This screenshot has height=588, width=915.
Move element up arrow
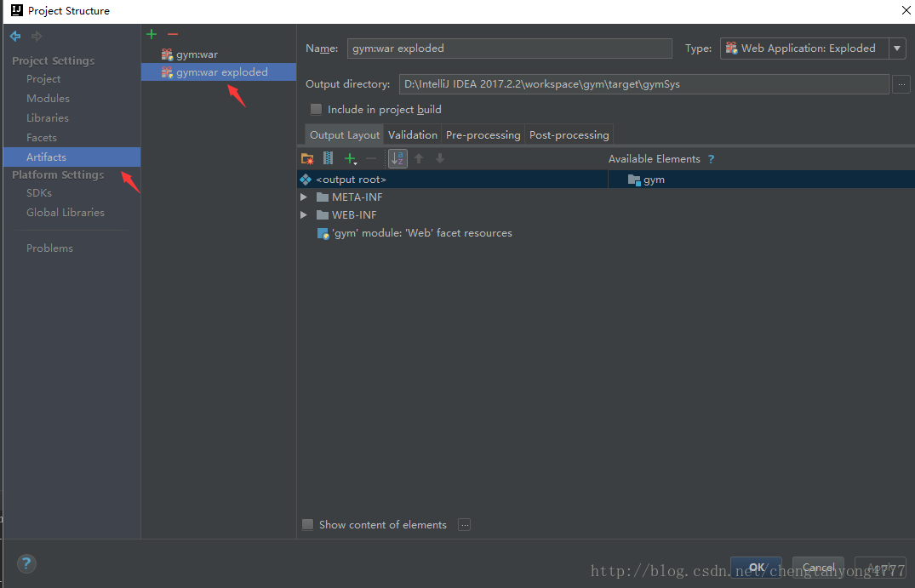pos(419,158)
